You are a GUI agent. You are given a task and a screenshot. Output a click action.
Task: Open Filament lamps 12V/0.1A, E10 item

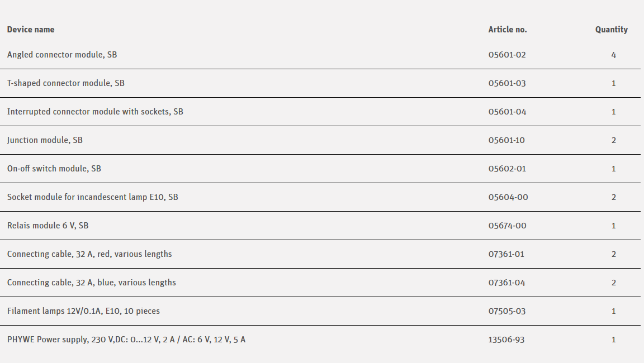click(x=83, y=311)
